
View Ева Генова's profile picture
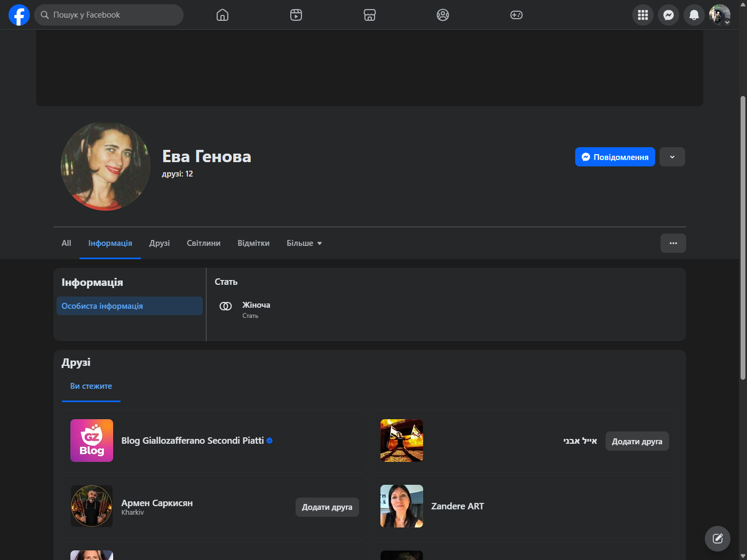(x=106, y=166)
